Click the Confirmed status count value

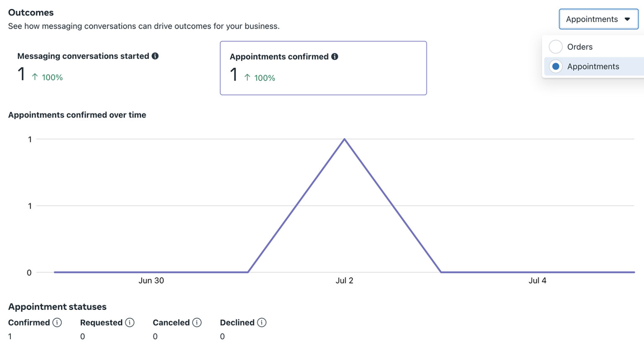click(10, 336)
